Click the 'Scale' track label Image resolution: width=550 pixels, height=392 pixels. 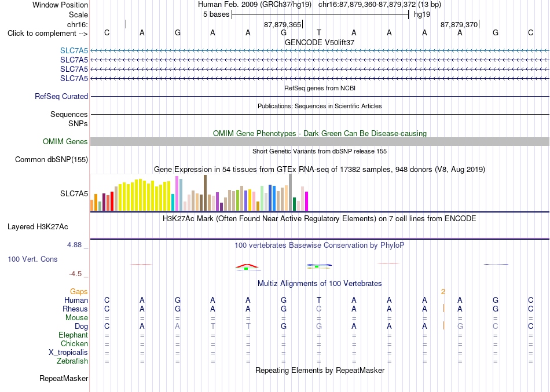(78, 14)
